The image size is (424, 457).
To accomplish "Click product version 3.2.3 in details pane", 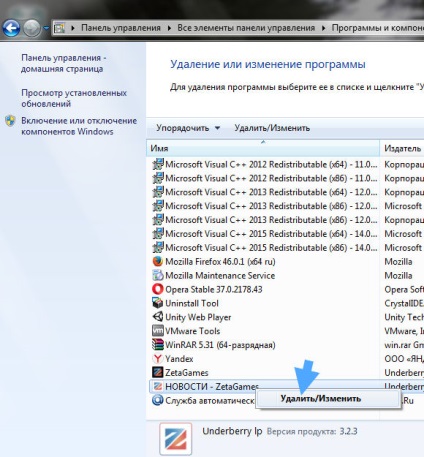I will coord(348,431).
